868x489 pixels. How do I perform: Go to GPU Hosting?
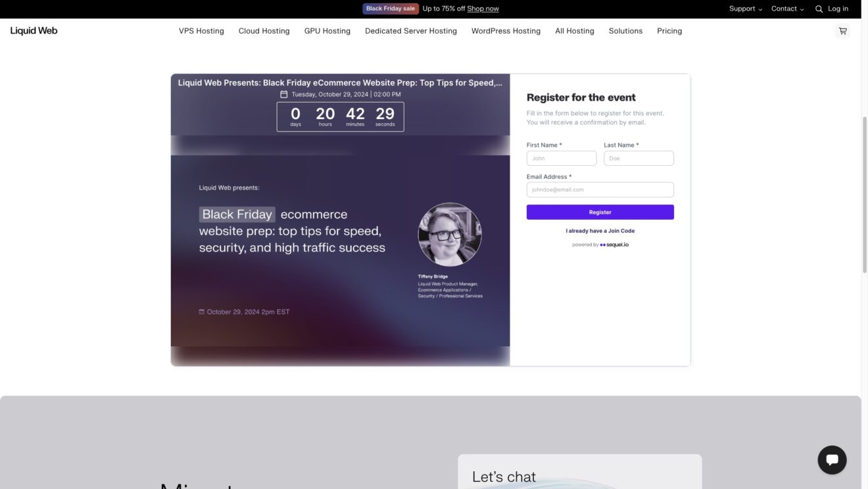click(327, 31)
